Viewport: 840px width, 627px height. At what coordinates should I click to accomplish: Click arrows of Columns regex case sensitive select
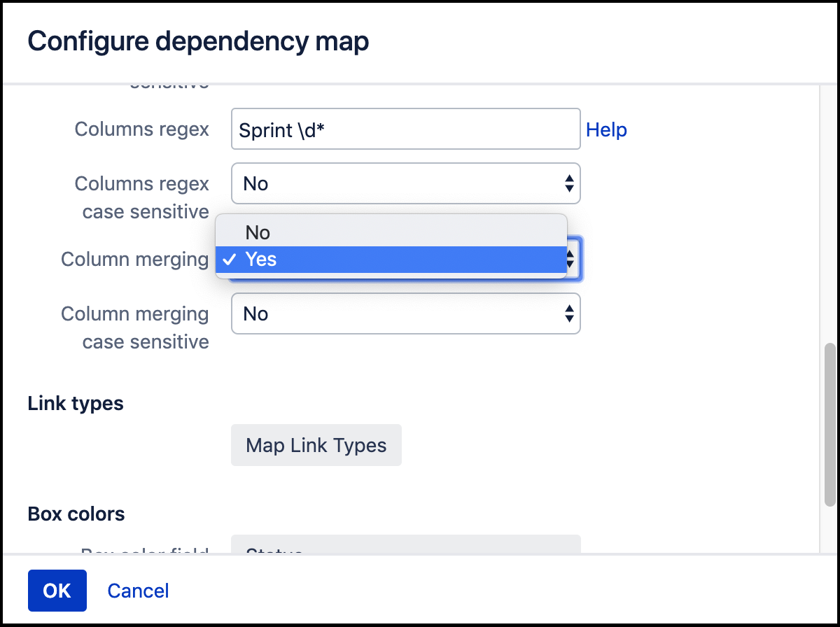pos(569,183)
